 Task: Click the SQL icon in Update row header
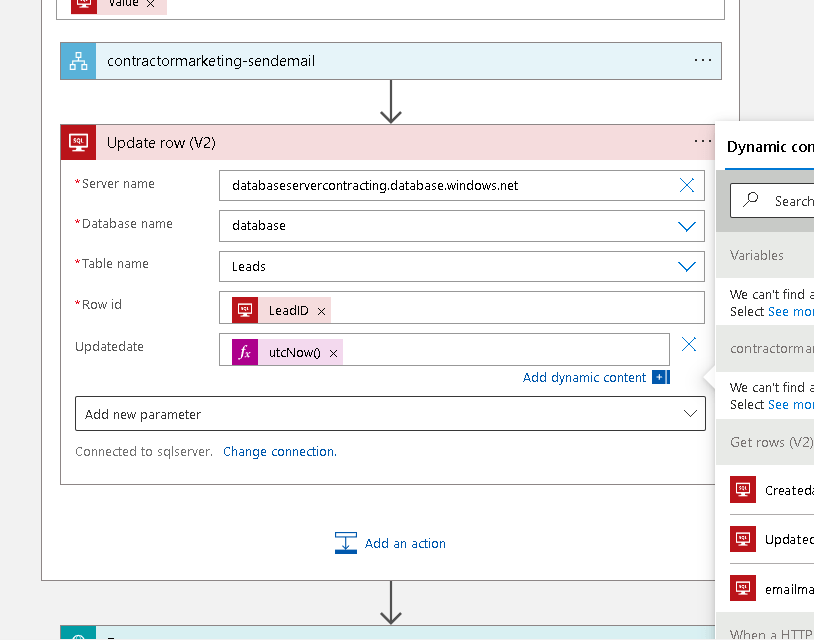tap(78, 142)
